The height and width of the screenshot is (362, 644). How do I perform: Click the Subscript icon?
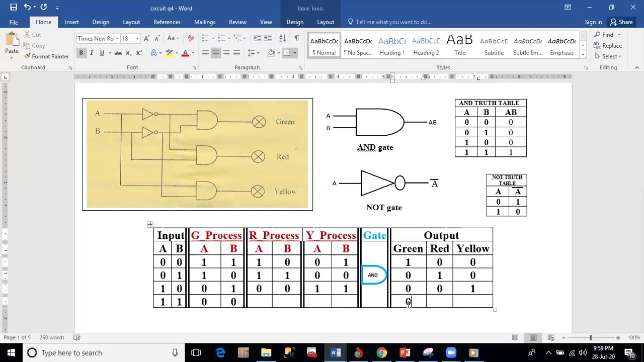point(129,53)
